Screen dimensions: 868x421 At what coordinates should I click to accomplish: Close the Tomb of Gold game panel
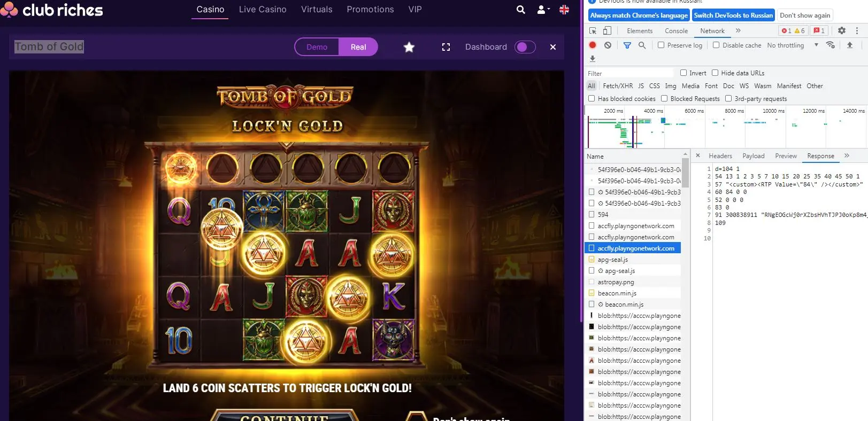point(553,47)
